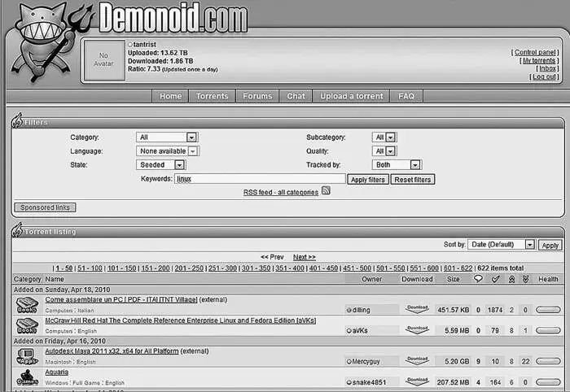Open the Sort by Date dropdown

502,245
